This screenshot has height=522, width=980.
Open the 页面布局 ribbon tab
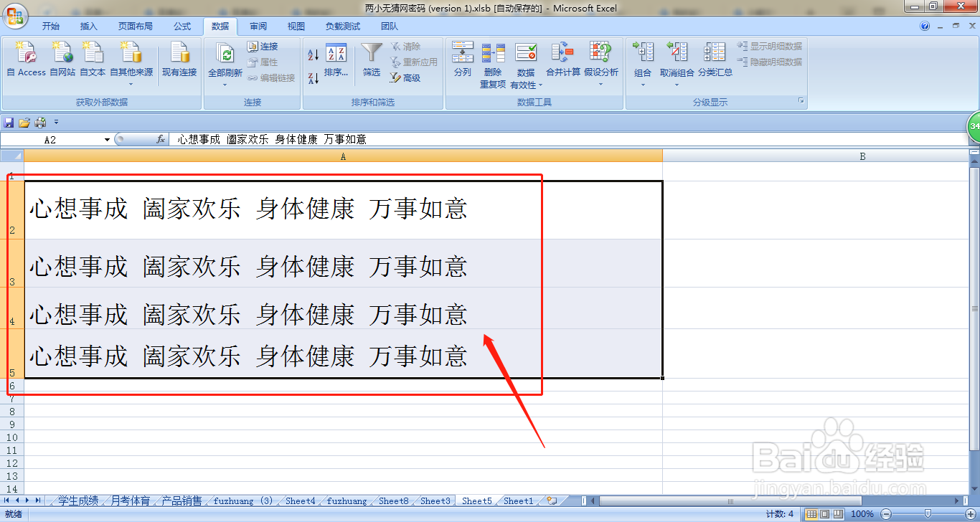coord(136,27)
